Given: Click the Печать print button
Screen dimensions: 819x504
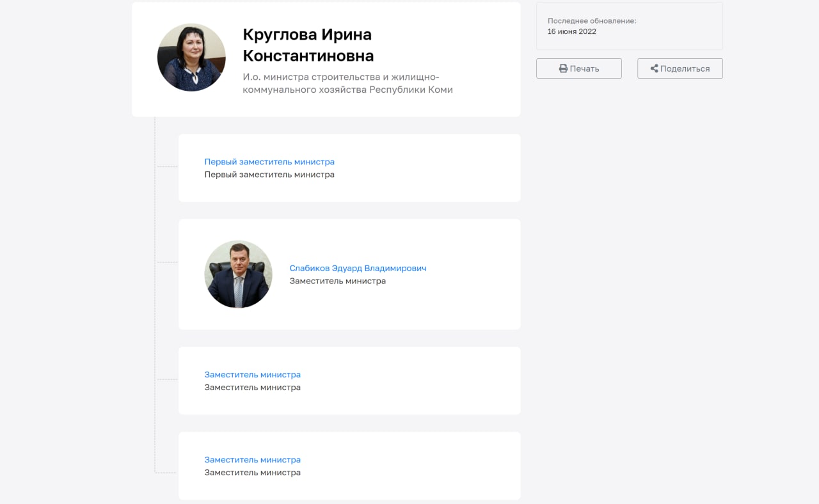Looking at the screenshot, I should pos(578,68).
